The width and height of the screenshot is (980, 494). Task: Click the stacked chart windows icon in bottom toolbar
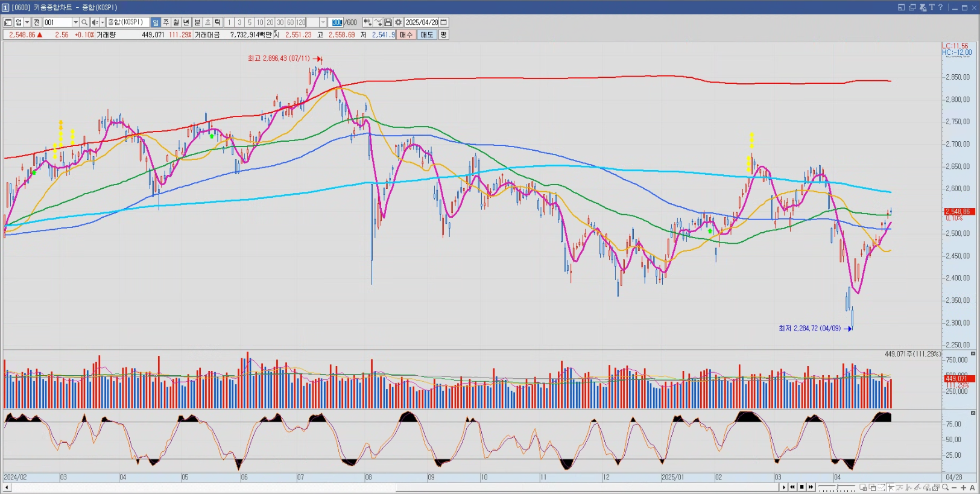[x=936, y=487]
